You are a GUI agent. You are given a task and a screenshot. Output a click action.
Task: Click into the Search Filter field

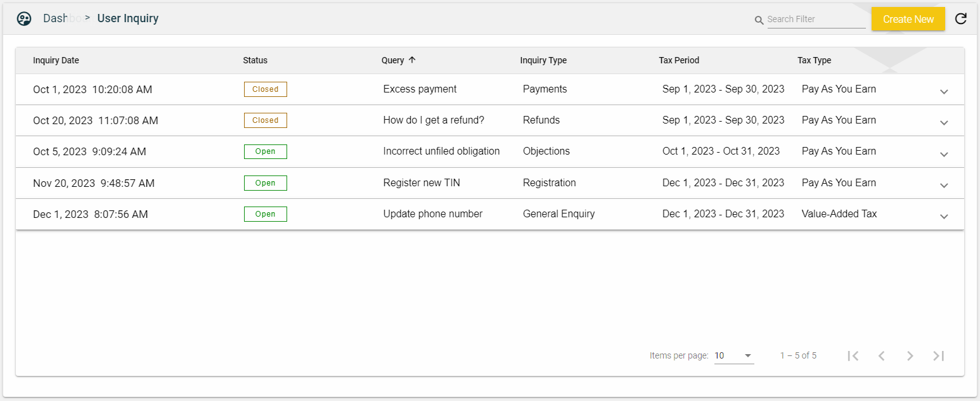point(815,20)
